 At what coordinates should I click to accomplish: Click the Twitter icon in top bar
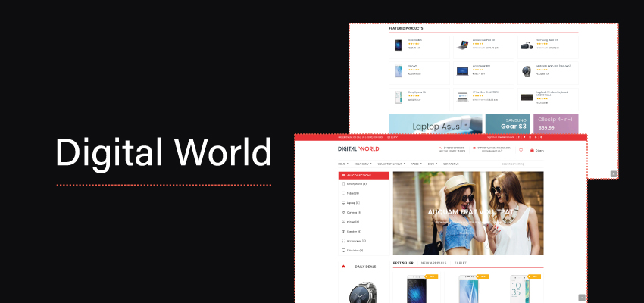click(x=524, y=137)
